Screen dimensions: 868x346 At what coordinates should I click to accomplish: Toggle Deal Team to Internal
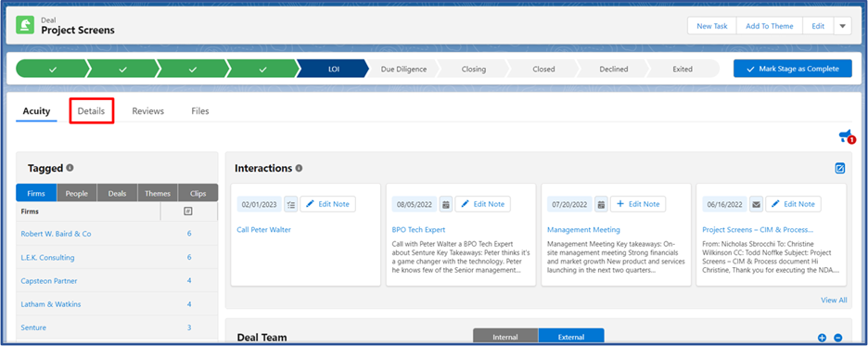(x=505, y=337)
